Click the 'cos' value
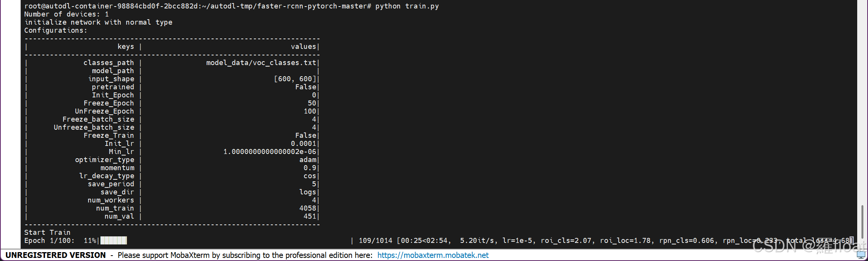Viewport: 868px width, 261px height. [310, 176]
